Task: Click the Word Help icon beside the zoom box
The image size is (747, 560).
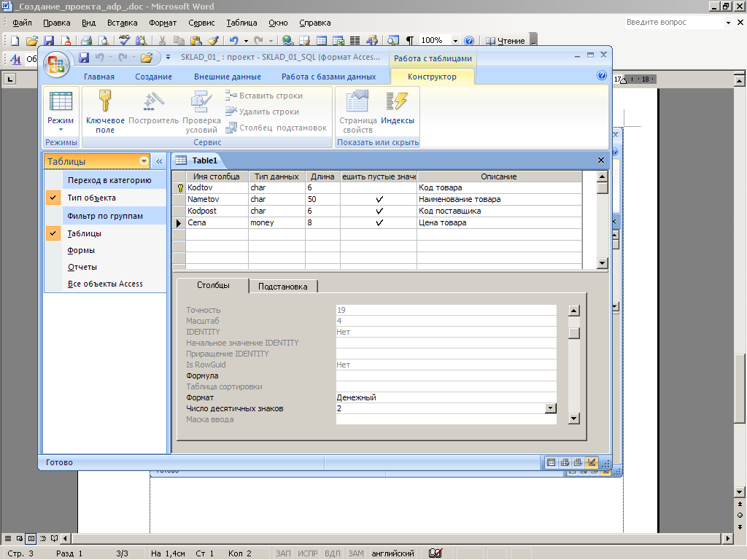Action: (x=469, y=41)
